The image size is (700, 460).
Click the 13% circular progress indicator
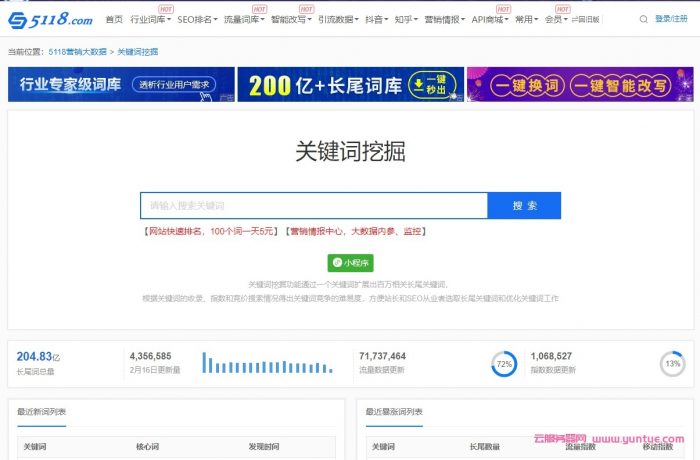tap(672, 365)
